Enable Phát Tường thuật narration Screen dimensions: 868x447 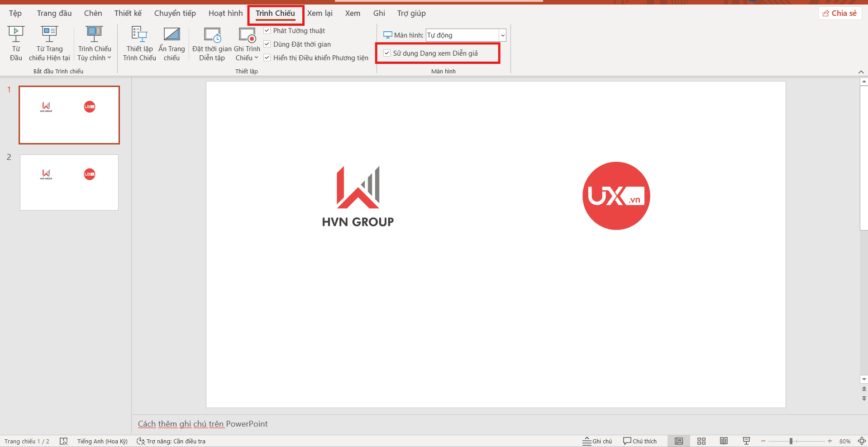click(267, 30)
